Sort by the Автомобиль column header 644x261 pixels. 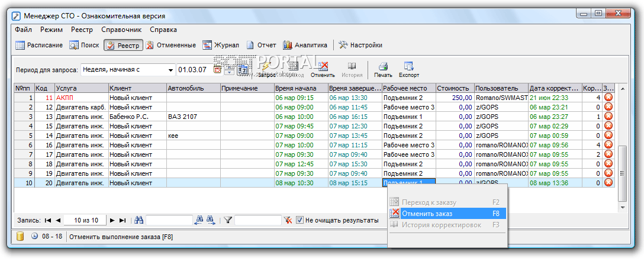(x=194, y=88)
